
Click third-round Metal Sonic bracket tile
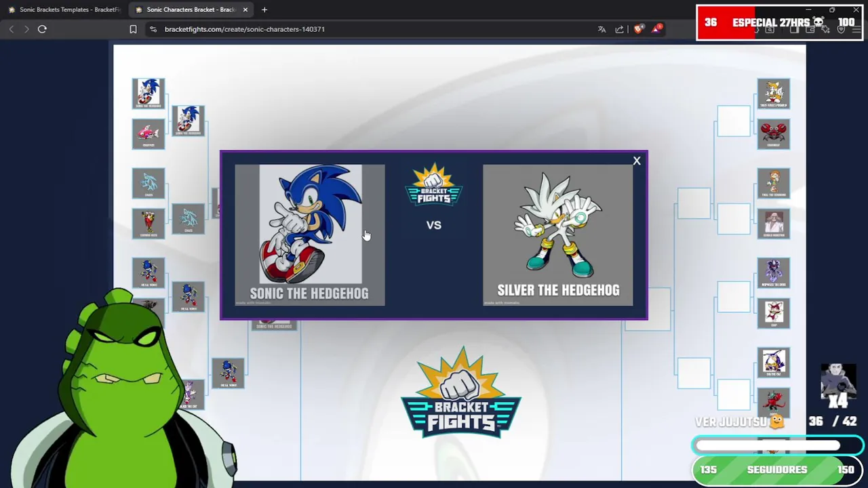(x=229, y=373)
